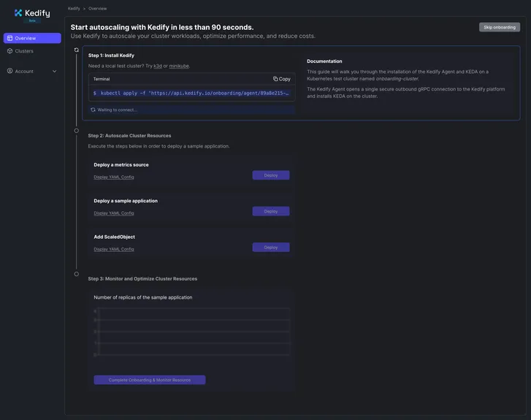Click the kubectl apply command text

[194, 93]
